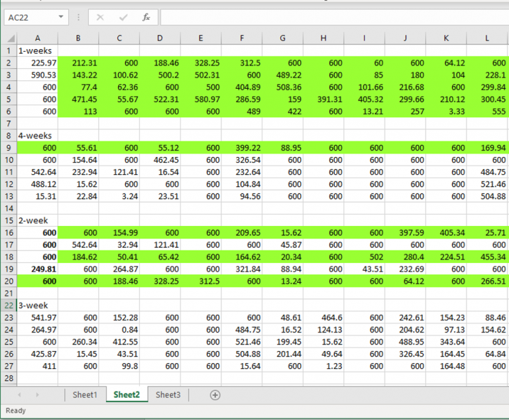Click inside the formula bar input
This screenshot has height=420, width=509.
[x=331, y=17]
